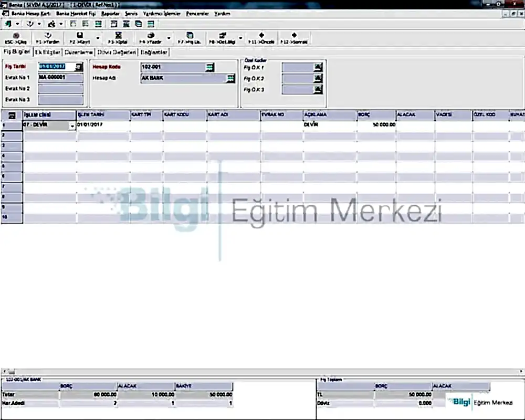
Task: Open the Banka Hareket Fişi menu
Action: [x=76, y=14]
